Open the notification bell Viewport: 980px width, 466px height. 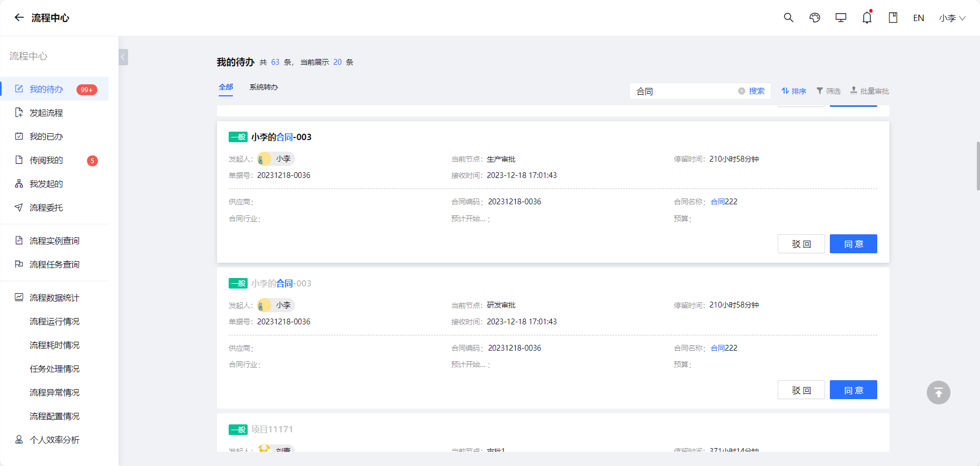click(x=867, y=17)
